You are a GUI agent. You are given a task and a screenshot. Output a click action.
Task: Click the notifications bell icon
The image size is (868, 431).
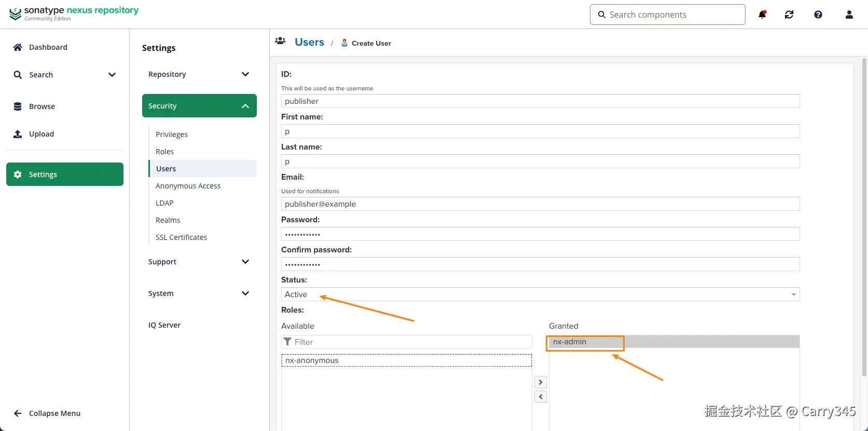click(x=762, y=15)
